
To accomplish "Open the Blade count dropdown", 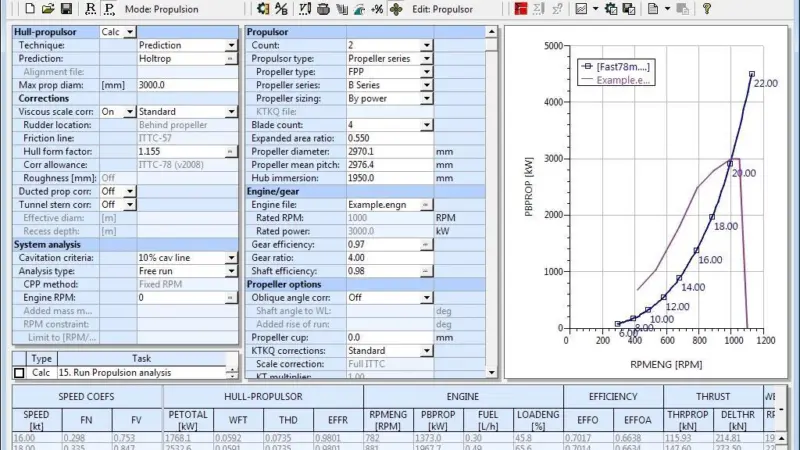I will [427, 125].
